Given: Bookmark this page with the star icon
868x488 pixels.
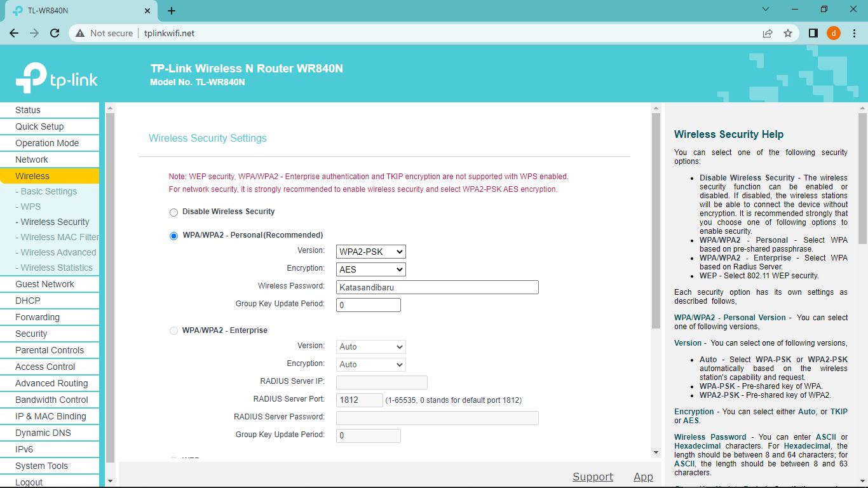Looking at the screenshot, I should coord(788,33).
